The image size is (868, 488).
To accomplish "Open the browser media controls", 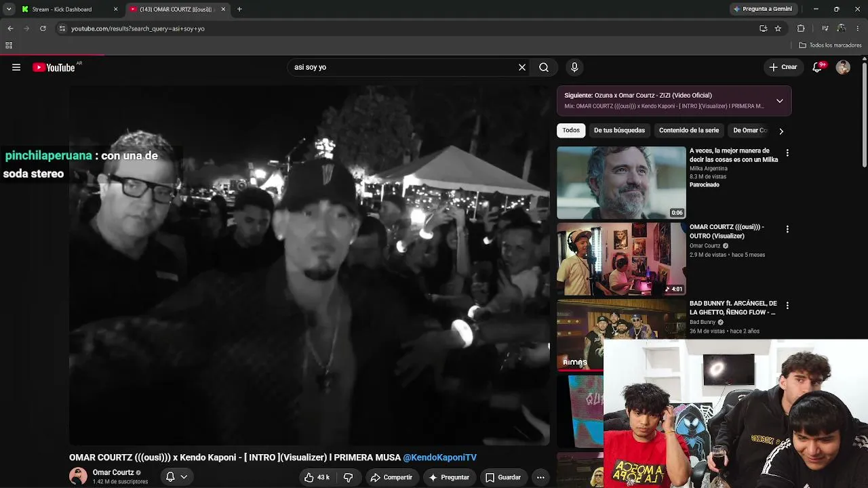I will [x=825, y=28].
